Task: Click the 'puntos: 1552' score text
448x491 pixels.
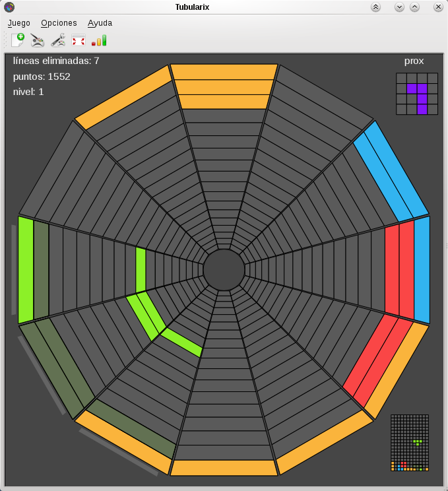Action: coord(42,77)
